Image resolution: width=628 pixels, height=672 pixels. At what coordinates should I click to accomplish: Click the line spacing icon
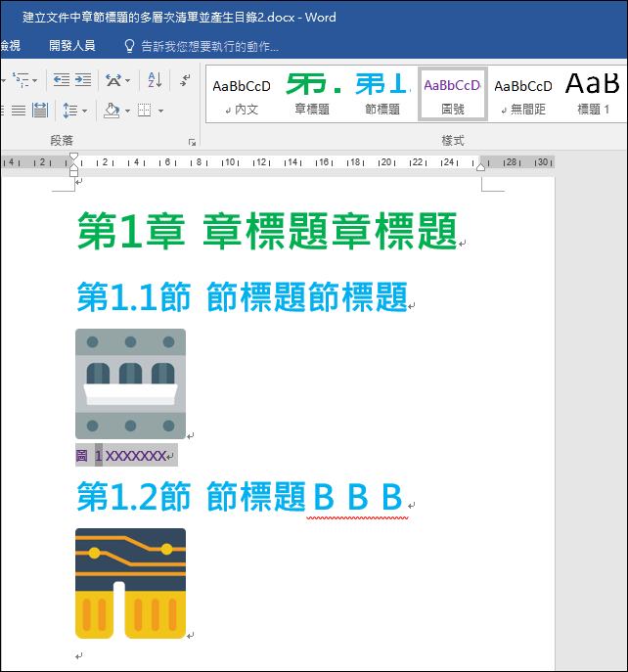pos(69,111)
